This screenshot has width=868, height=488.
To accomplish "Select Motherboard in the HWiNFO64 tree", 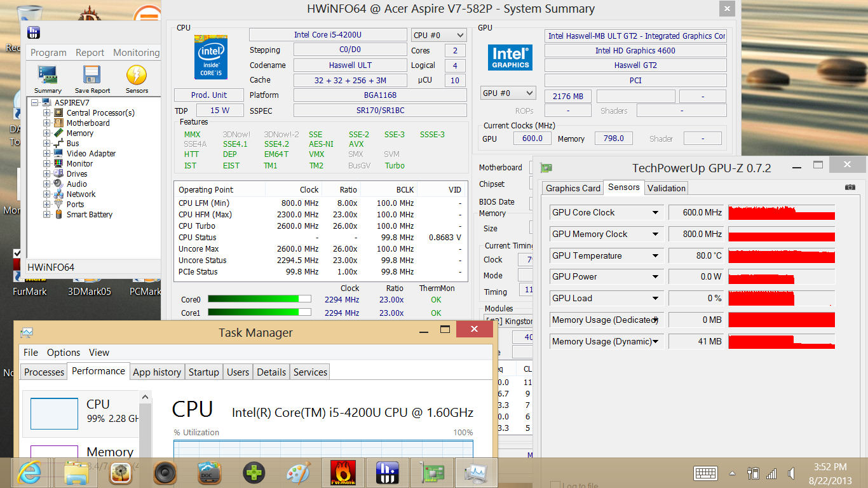I will pyautogui.click(x=88, y=123).
